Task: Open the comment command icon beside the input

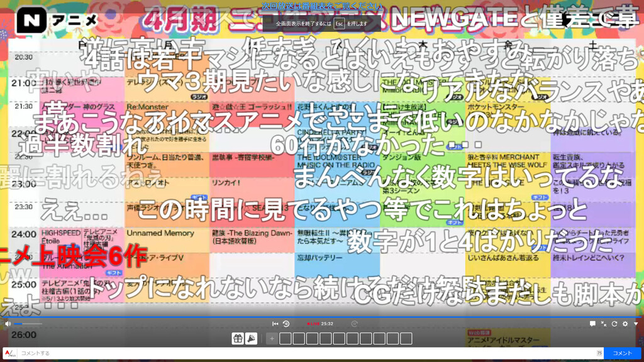Action: 10,353
